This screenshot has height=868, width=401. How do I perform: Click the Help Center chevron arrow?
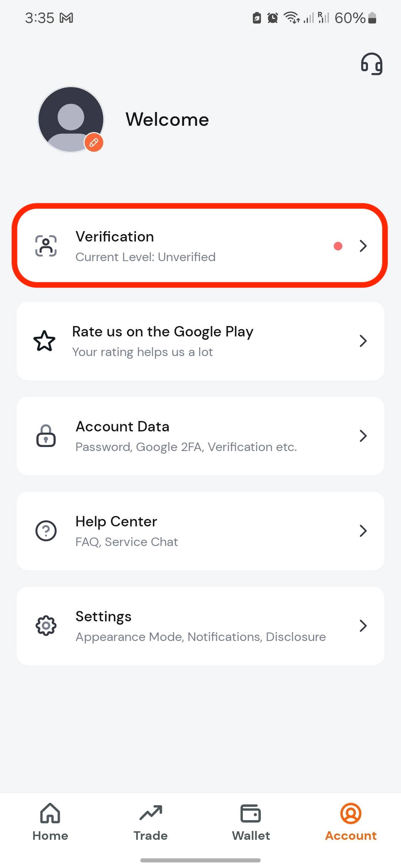(363, 531)
